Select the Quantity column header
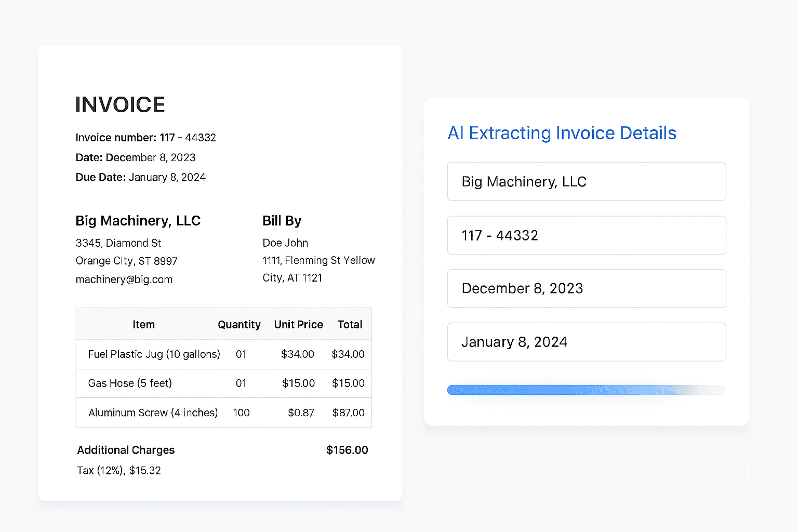This screenshot has width=798, height=532. pos(239,325)
